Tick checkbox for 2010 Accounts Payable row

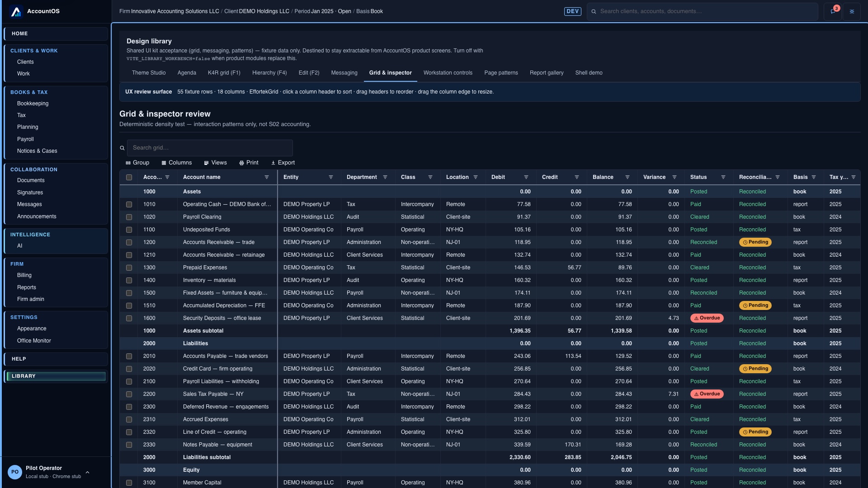[x=129, y=357]
